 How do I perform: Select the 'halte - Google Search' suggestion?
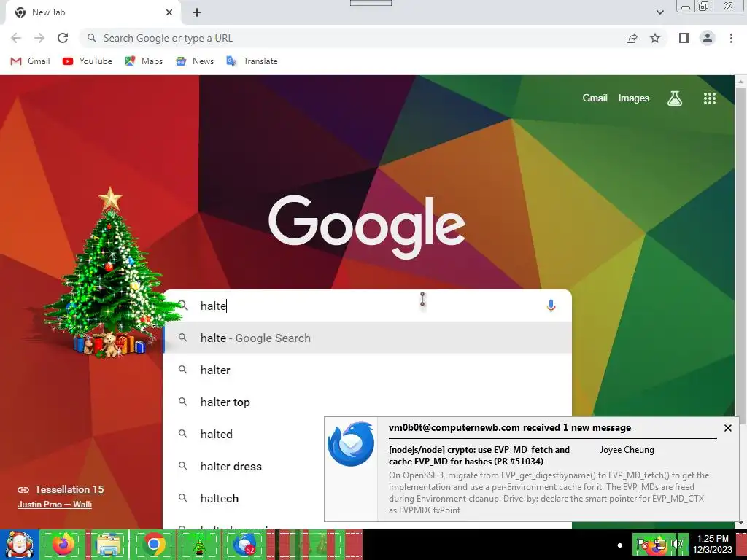[367, 338]
